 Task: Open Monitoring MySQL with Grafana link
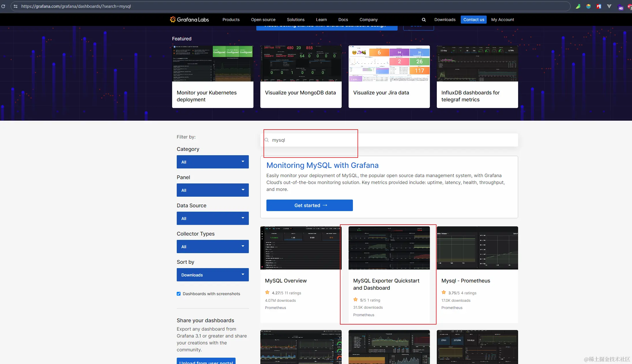point(322,165)
